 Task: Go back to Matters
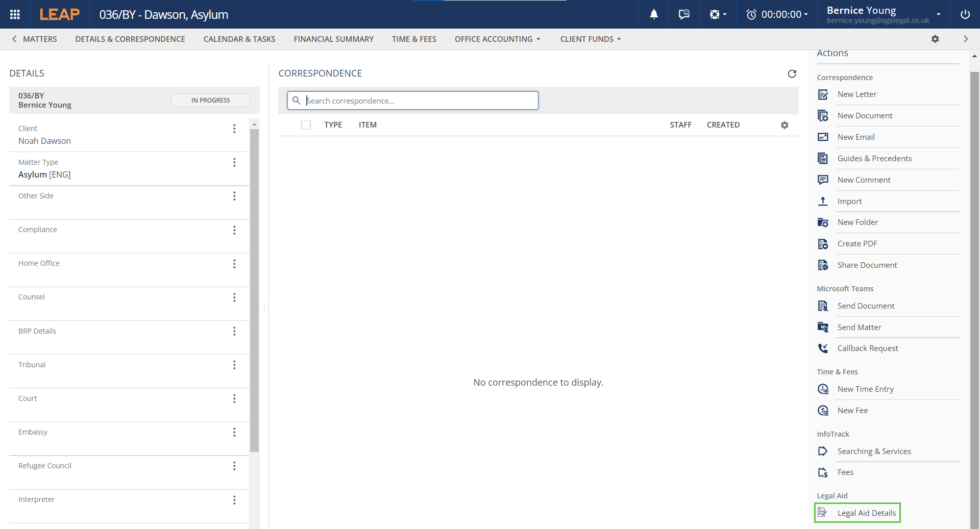[34, 39]
